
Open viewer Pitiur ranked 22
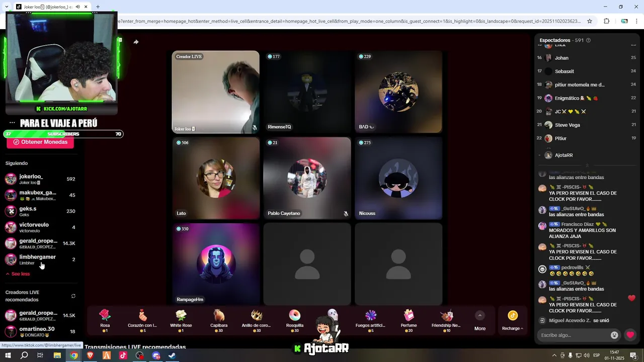point(587,138)
